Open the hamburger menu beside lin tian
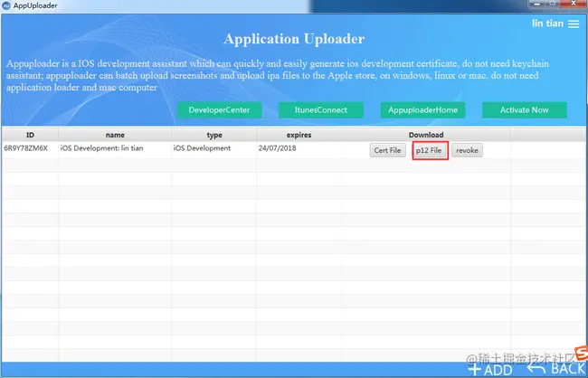The height and width of the screenshot is (378, 588). 574,24
